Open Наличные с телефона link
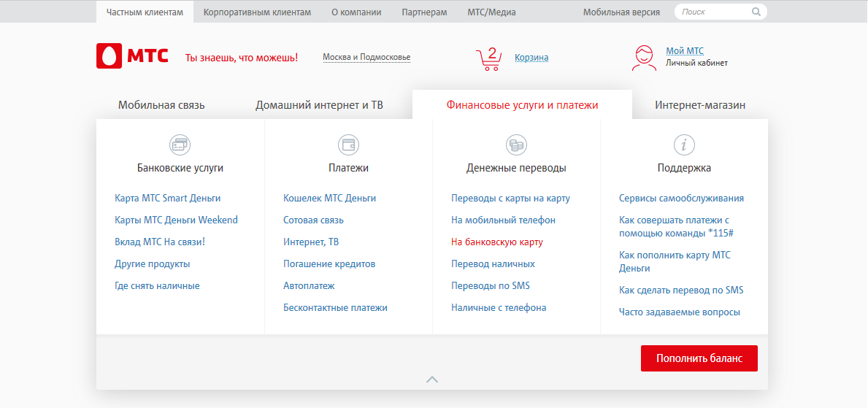This screenshot has height=408, width=868. pyautogui.click(x=499, y=308)
